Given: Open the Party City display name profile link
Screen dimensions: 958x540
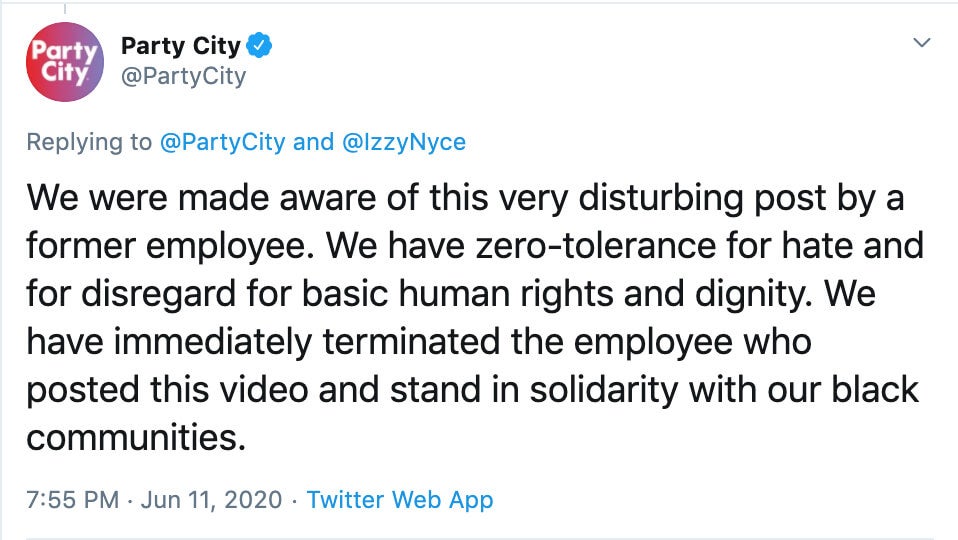Looking at the screenshot, I should [180, 46].
